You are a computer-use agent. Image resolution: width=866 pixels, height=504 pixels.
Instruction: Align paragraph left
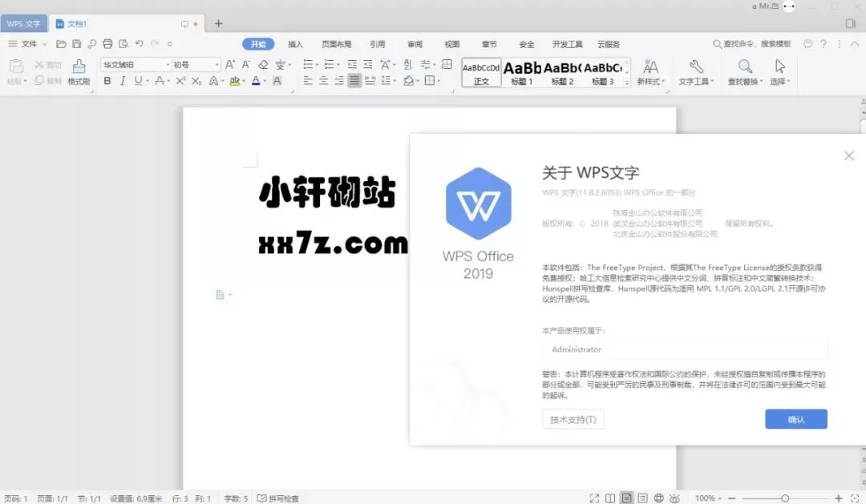(x=308, y=81)
